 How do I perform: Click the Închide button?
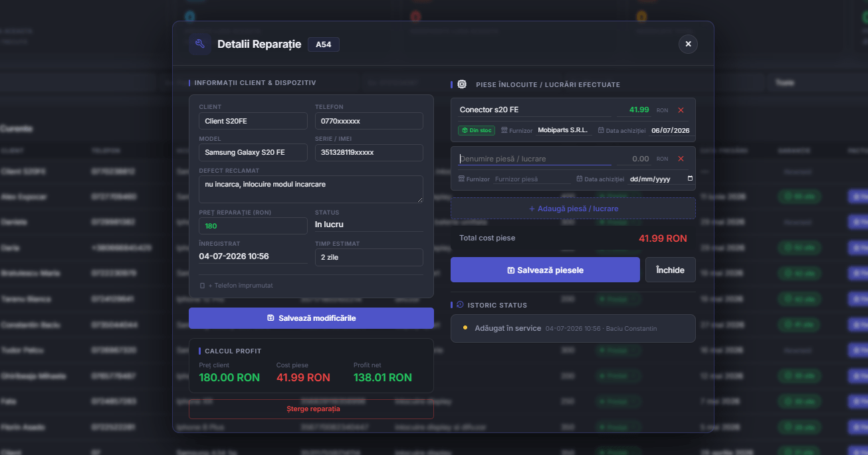click(671, 270)
